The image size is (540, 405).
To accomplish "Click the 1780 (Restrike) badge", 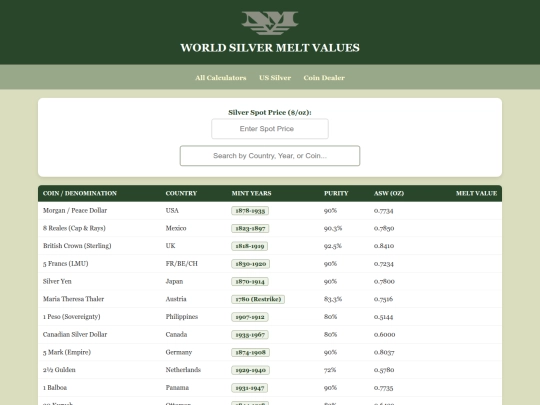I will [258, 299].
